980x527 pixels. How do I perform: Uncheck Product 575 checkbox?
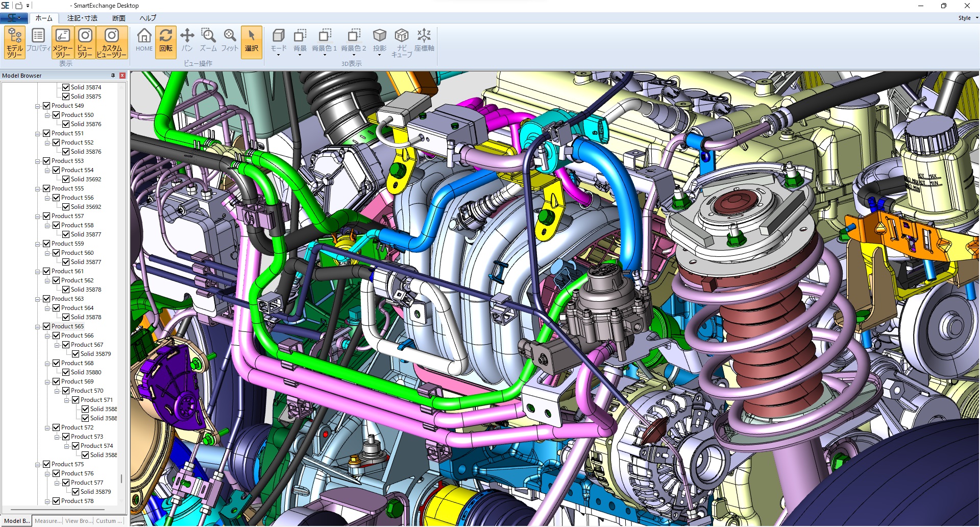point(46,464)
